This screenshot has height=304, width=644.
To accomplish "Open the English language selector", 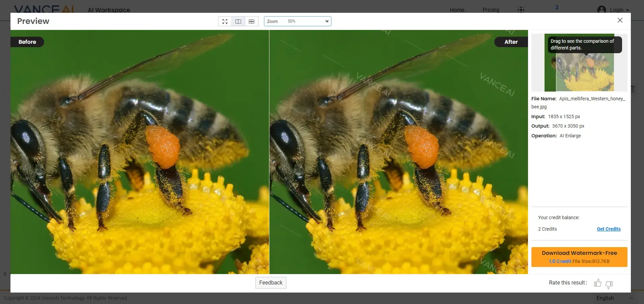I will click(x=615, y=298).
